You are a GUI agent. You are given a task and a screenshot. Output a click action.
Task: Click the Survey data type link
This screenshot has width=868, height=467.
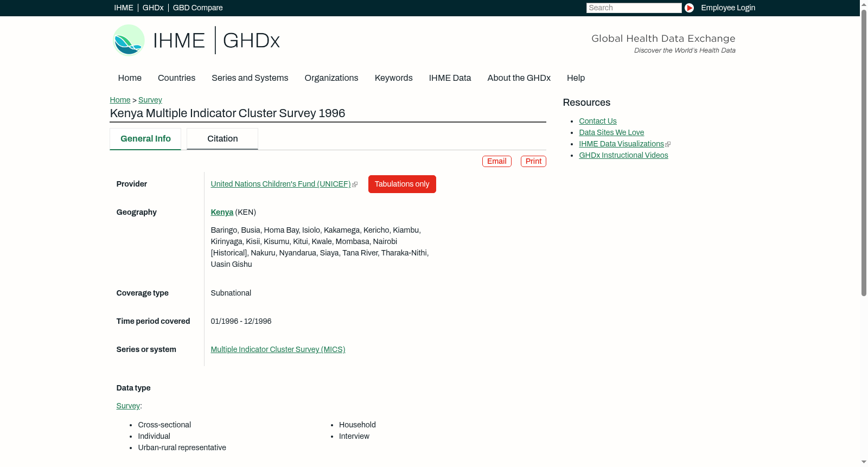[128, 406]
